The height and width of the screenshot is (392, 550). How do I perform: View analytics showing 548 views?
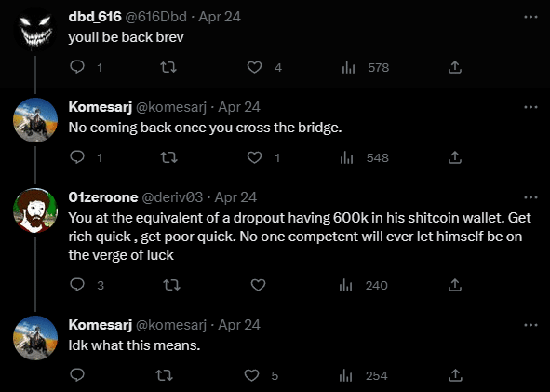pyautogui.click(x=364, y=158)
